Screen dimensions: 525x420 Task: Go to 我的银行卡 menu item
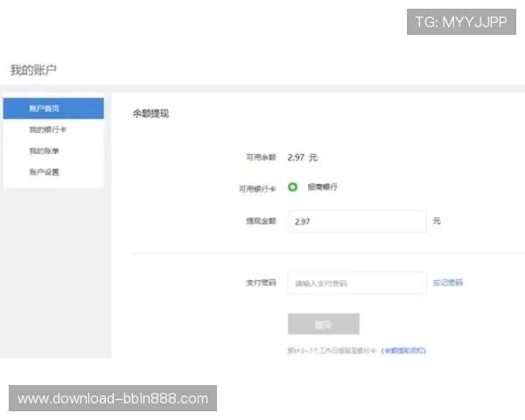coord(47,129)
